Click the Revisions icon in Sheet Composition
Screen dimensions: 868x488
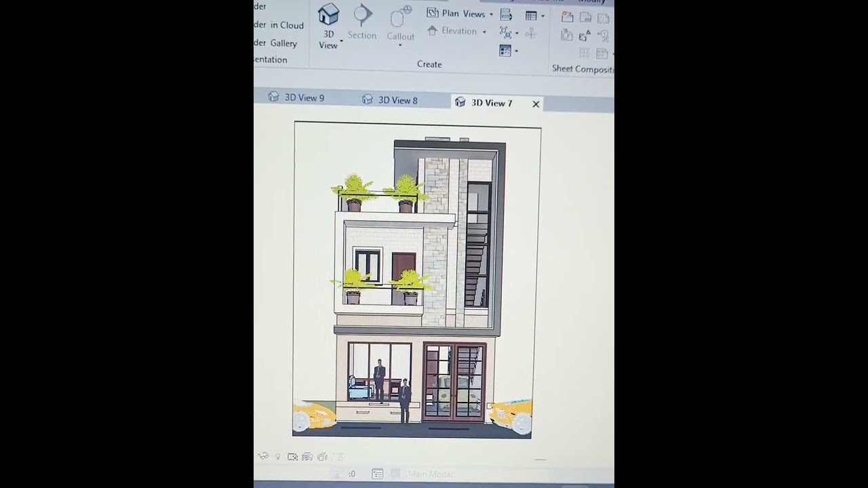point(585,35)
